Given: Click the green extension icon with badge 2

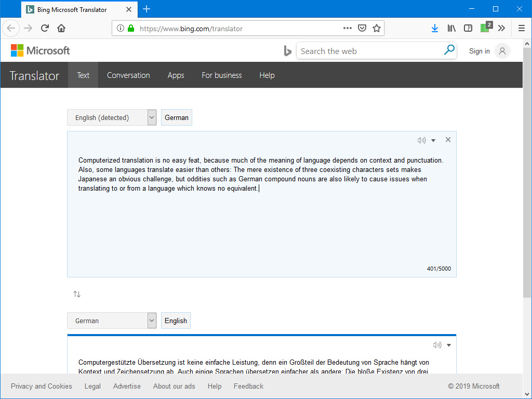Looking at the screenshot, I should pyautogui.click(x=486, y=27).
